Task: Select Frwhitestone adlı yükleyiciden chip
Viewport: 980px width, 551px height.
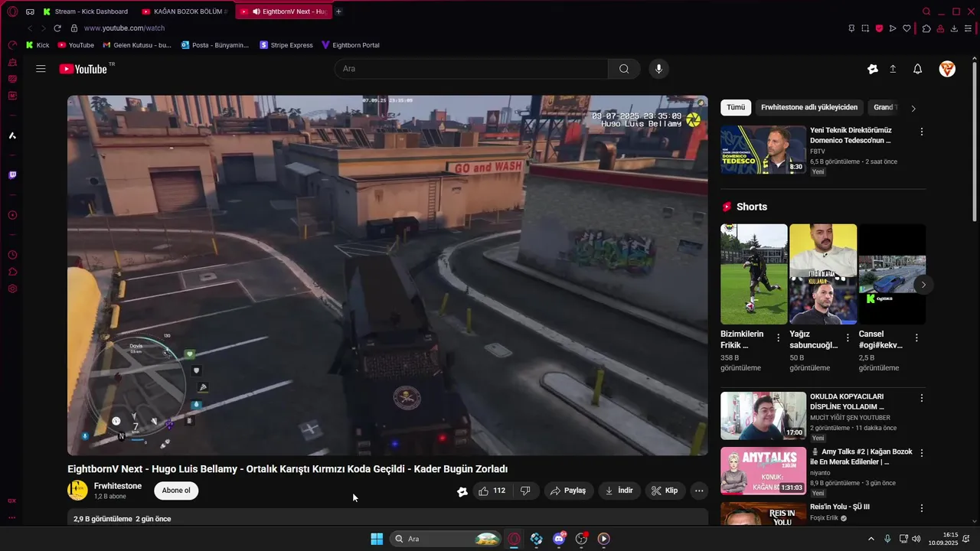Action: [x=809, y=108]
